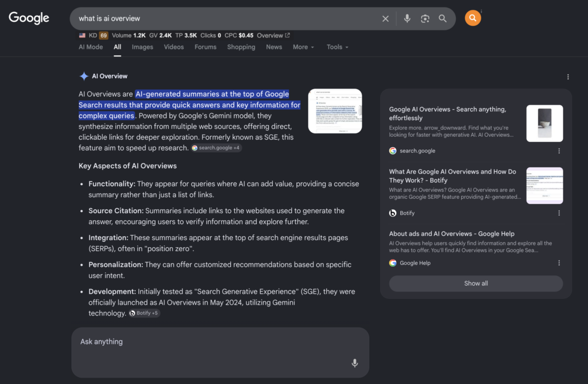Click the search.google +4 citation chip
Image resolution: width=588 pixels, height=384 pixels.
click(x=216, y=148)
